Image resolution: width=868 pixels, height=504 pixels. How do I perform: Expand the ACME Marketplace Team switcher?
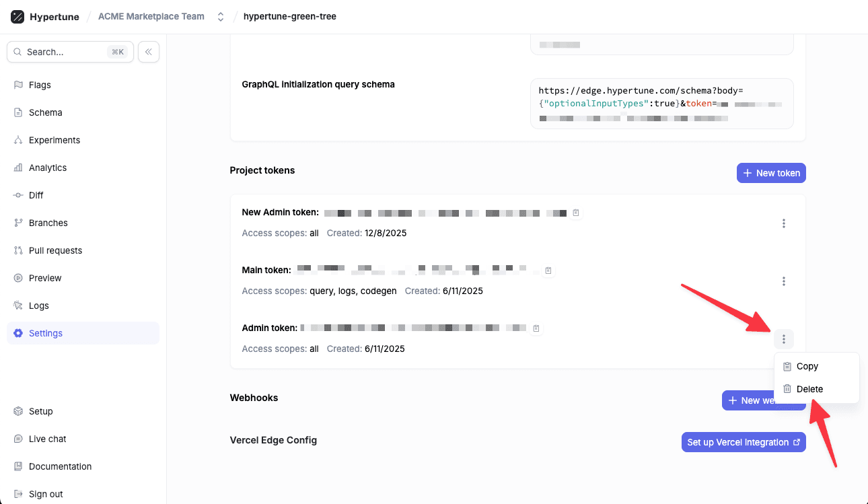tap(221, 17)
